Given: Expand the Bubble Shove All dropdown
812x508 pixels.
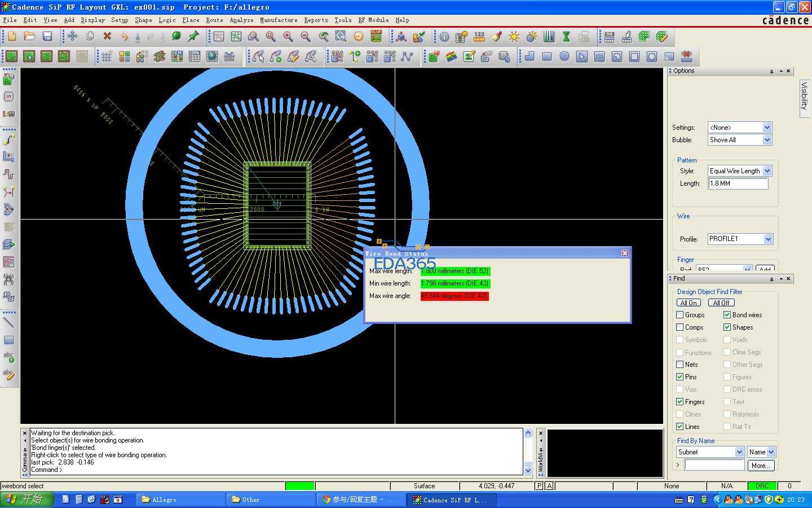Looking at the screenshot, I should pos(767,140).
